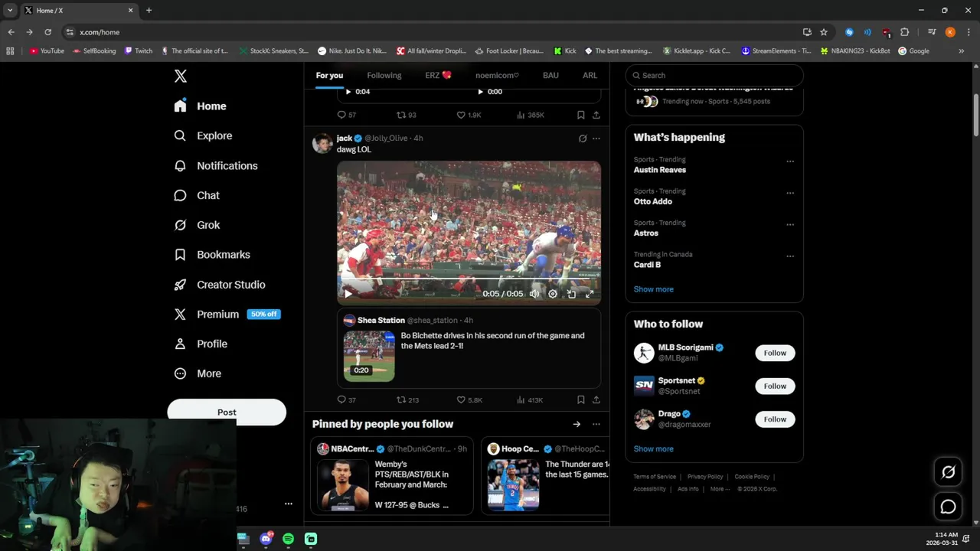Switch to noemicom tab
The image size is (980, 551).
point(497,75)
